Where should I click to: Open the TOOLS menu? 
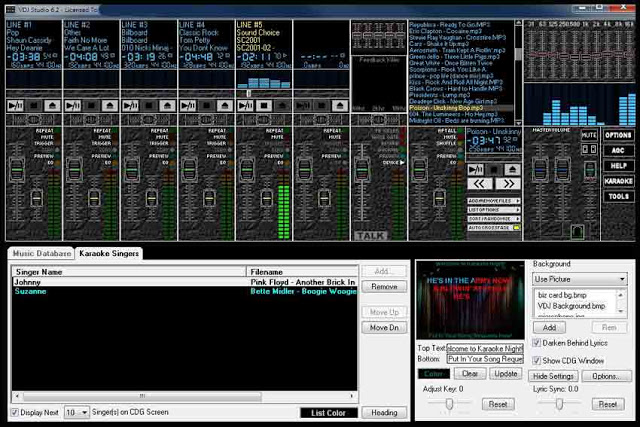point(618,196)
